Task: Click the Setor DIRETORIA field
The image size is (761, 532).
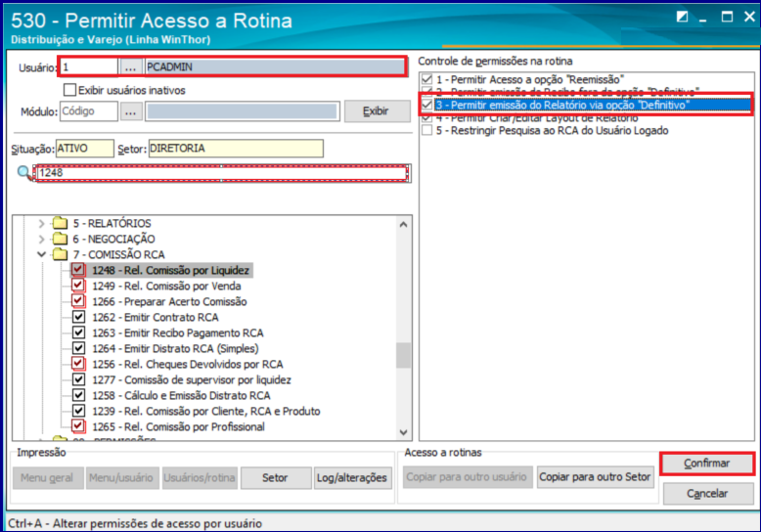Action: pyautogui.click(x=236, y=149)
